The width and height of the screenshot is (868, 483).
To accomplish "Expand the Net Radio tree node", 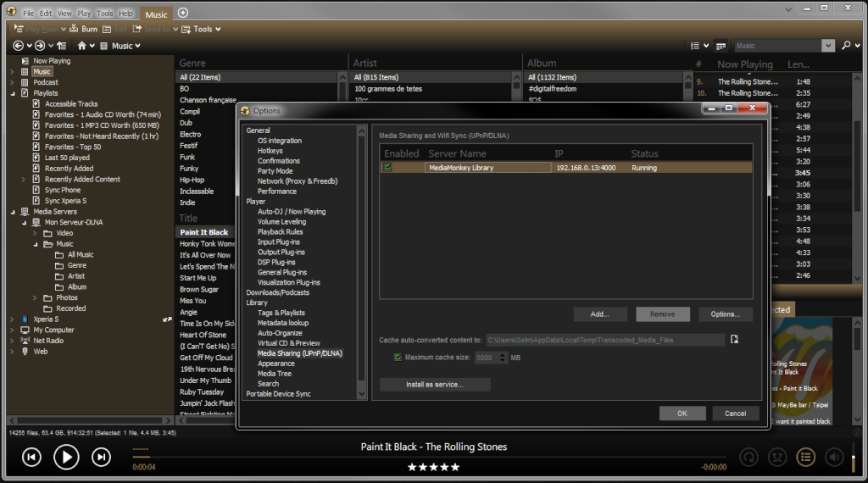I will (12, 341).
